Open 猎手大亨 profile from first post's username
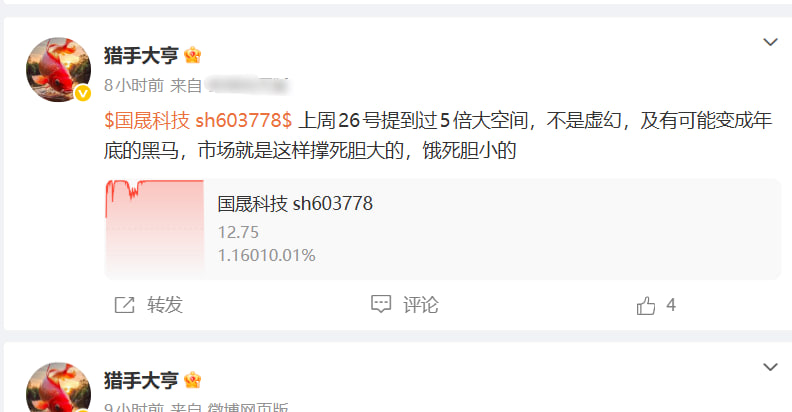The height and width of the screenshot is (412, 792). coord(141,55)
